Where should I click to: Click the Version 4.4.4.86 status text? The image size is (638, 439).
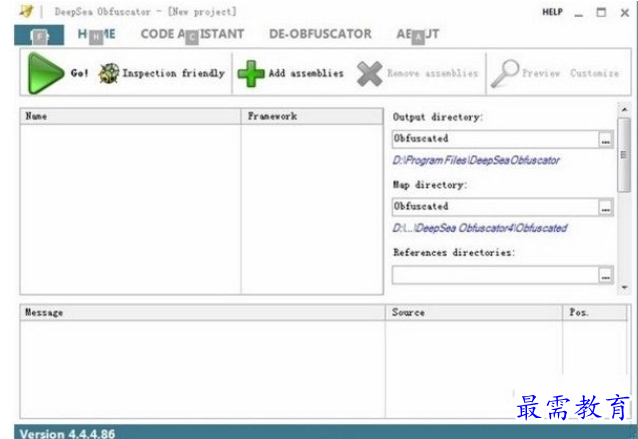click(67, 434)
